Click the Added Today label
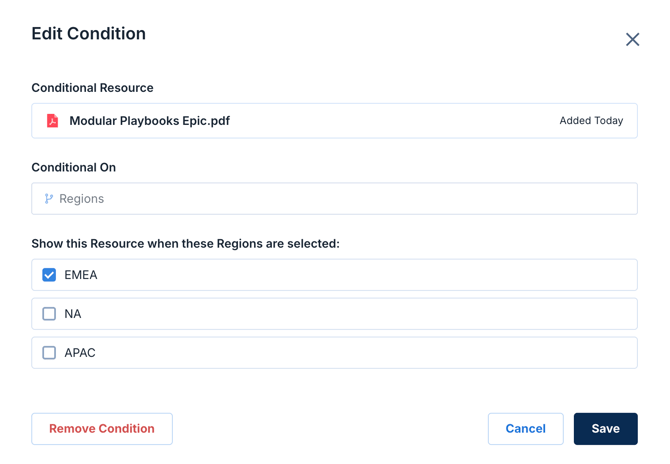Viewport: 670px width, 464px height. 591,121
